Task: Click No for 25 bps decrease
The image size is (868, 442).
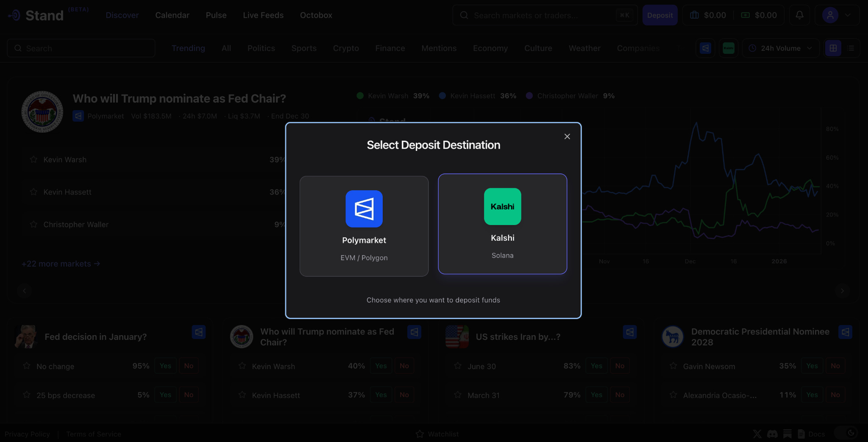Action: pos(189,395)
